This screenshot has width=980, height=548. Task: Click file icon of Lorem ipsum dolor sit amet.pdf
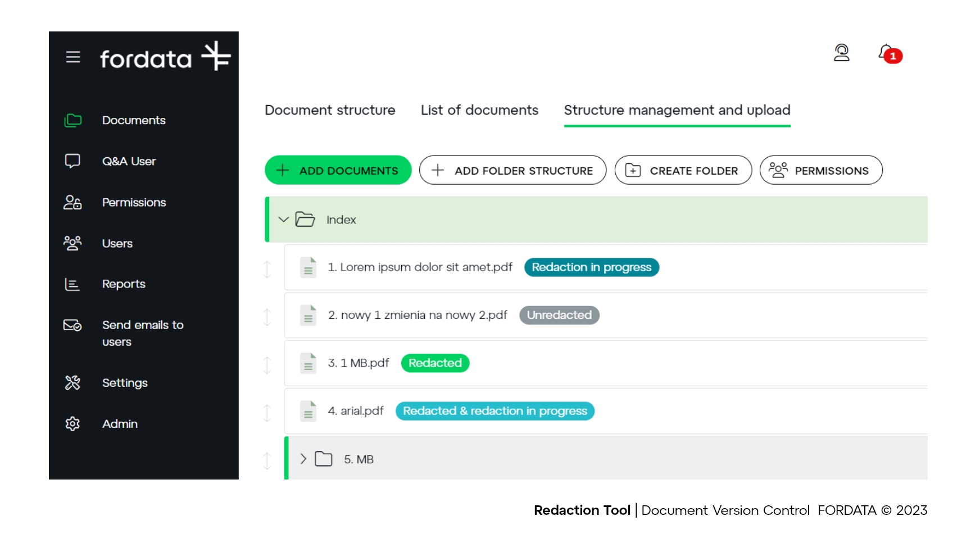[308, 267]
